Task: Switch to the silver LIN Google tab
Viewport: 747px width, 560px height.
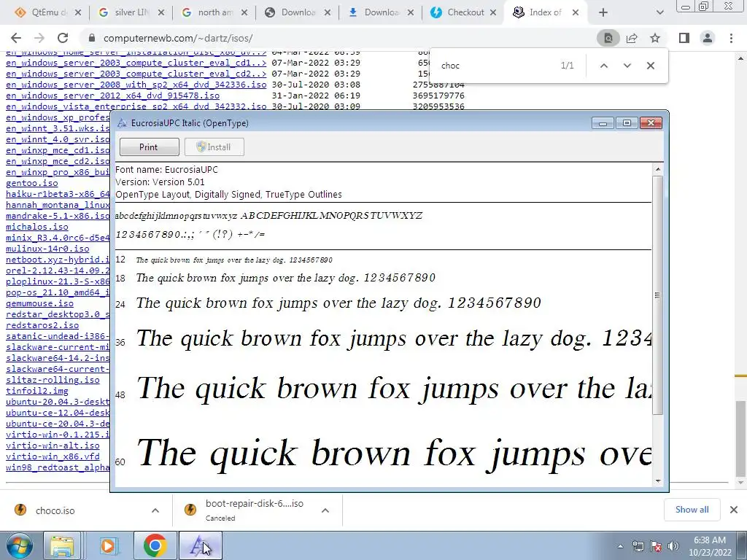Action: (x=130, y=12)
